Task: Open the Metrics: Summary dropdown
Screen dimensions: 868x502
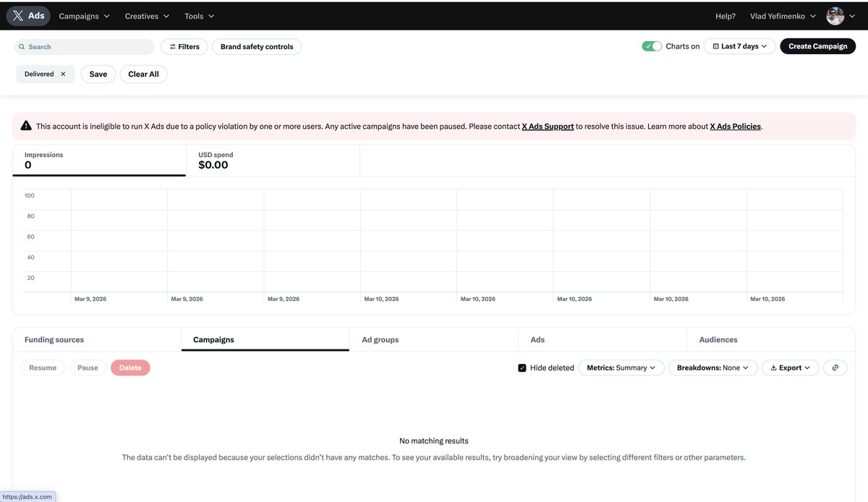Action: coord(621,367)
